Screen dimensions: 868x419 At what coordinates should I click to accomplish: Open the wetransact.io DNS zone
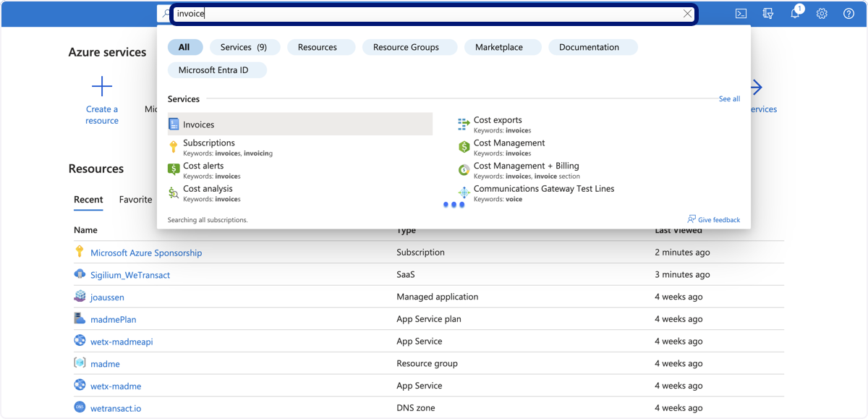(x=116, y=408)
